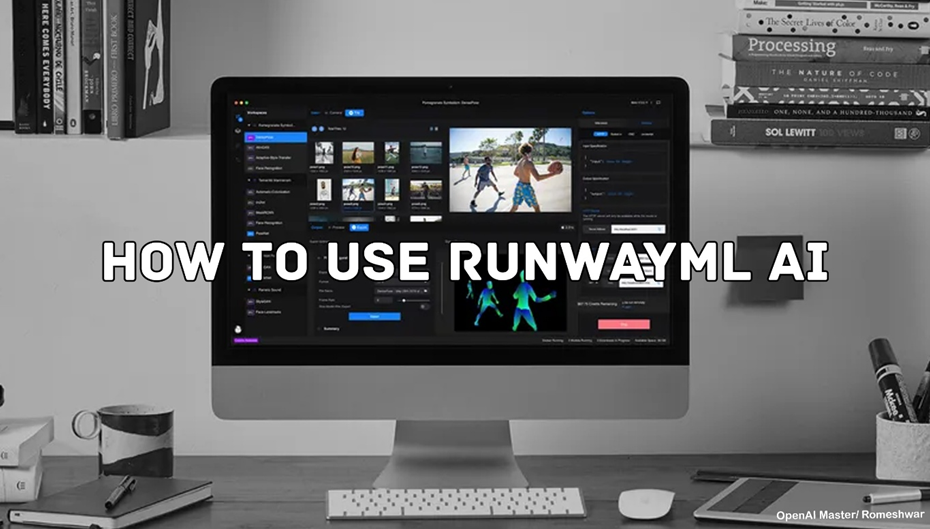Select the black-and-white dancer thumbnail

pyautogui.click(x=324, y=153)
